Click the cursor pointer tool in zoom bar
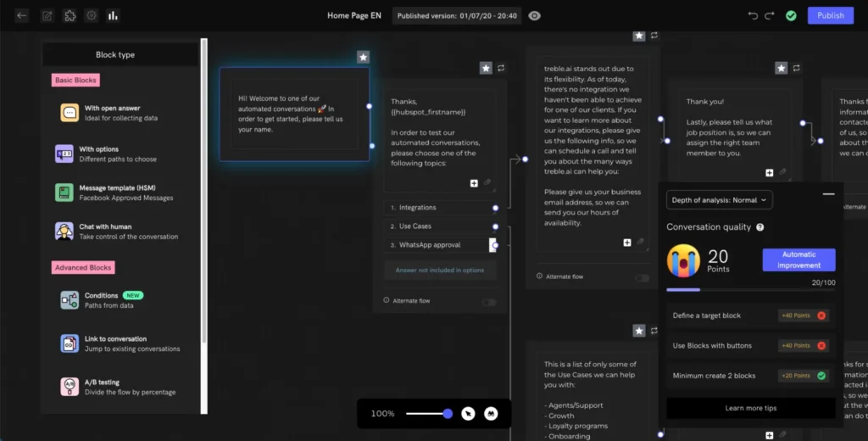The height and width of the screenshot is (441, 868). tap(468, 414)
